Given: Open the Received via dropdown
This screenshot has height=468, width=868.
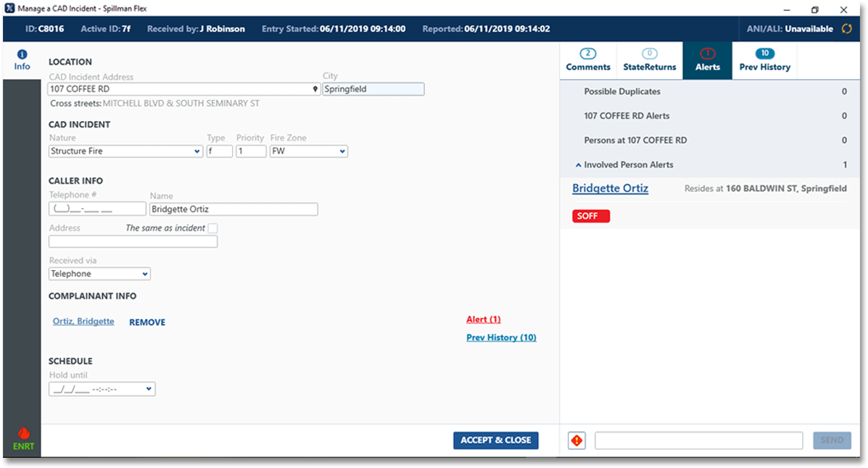Looking at the screenshot, I should click(99, 274).
